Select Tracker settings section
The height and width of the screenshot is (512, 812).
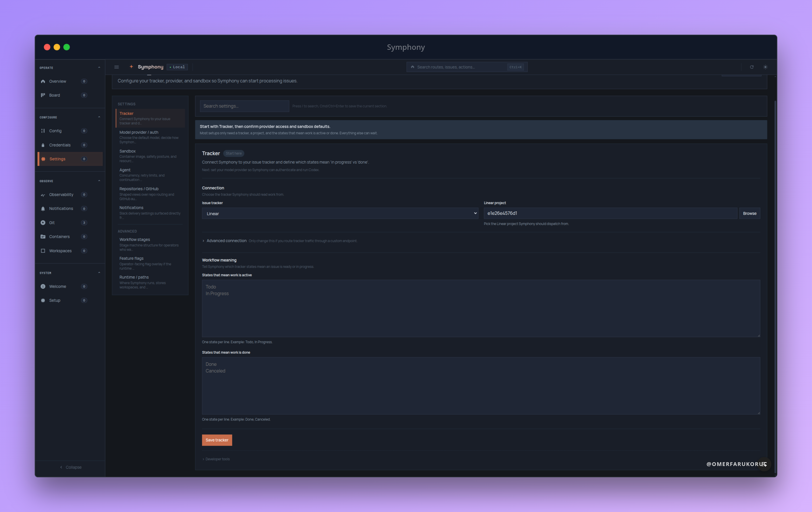pos(150,118)
